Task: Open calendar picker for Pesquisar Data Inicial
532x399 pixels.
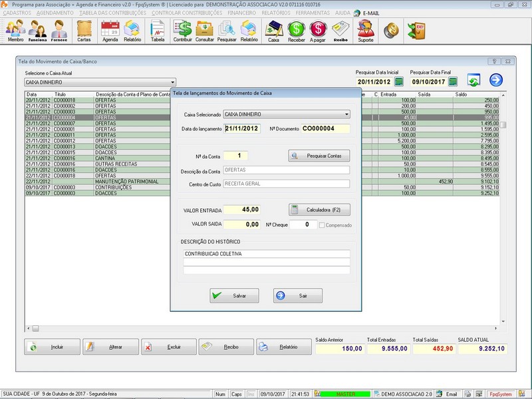Action: [399, 82]
